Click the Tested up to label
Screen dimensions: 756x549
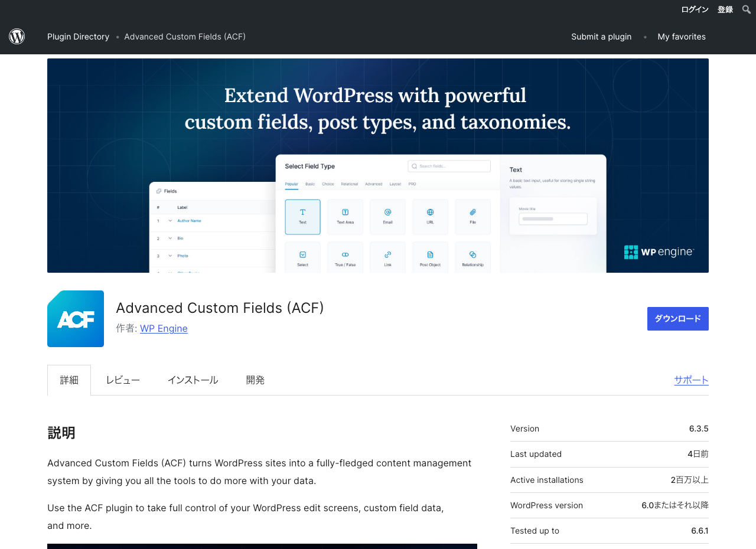535,531
